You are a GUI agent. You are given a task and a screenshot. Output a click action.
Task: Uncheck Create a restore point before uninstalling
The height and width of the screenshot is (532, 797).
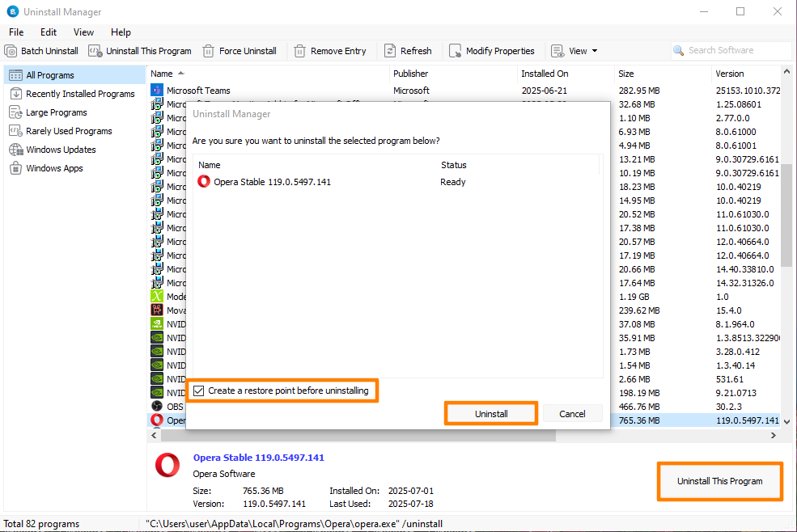point(199,391)
